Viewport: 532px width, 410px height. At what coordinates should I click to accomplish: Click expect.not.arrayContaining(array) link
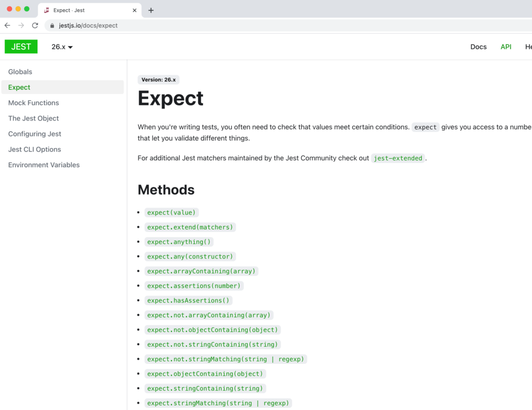(209, 315)
